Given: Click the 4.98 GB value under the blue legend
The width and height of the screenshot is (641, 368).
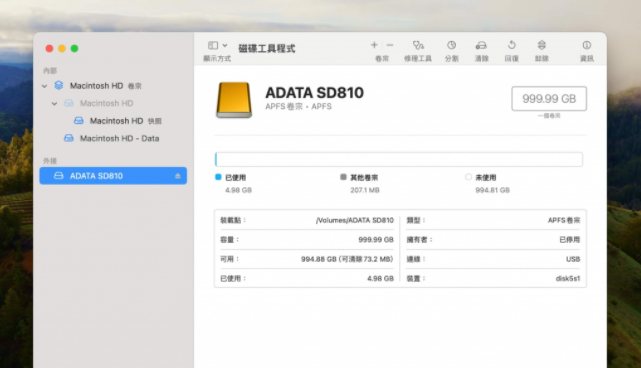Looking at the screenshot, I should [238, 190].
